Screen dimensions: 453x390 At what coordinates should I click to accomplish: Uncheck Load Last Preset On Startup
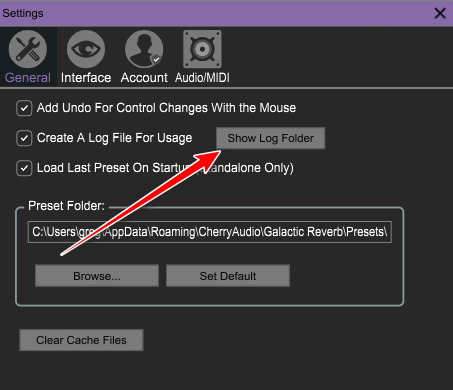[24, 168]
